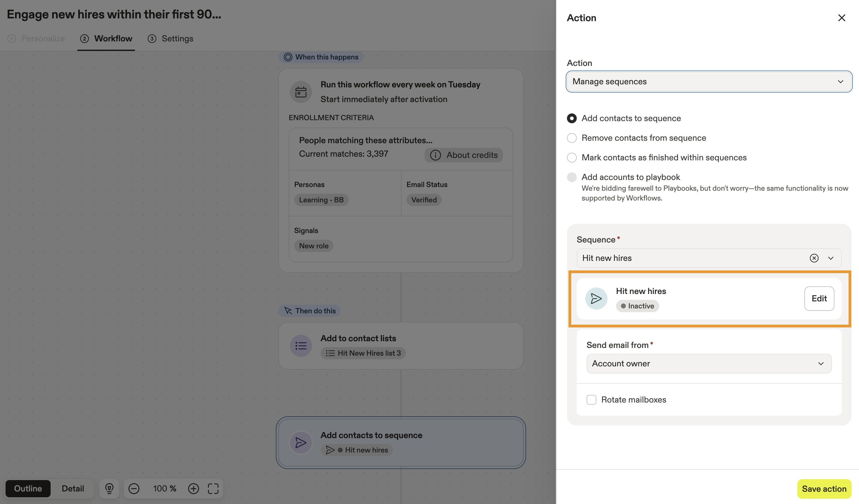Click the Save action button

825,489
